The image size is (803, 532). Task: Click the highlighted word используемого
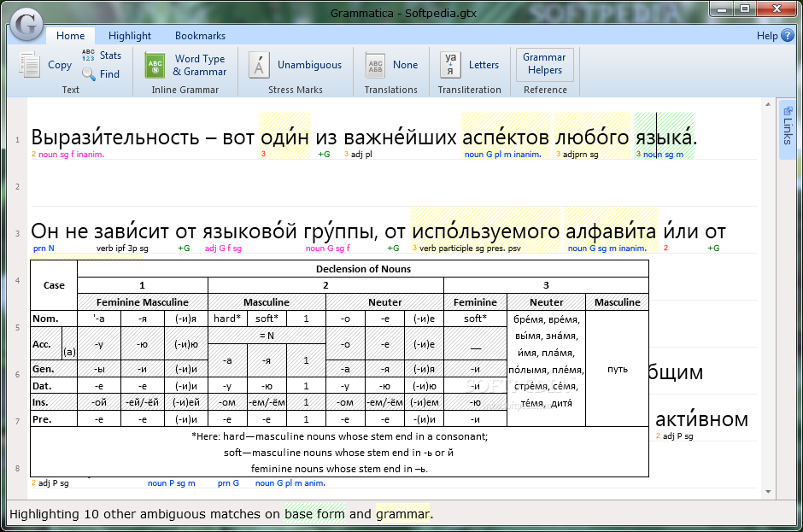[485, 231]
